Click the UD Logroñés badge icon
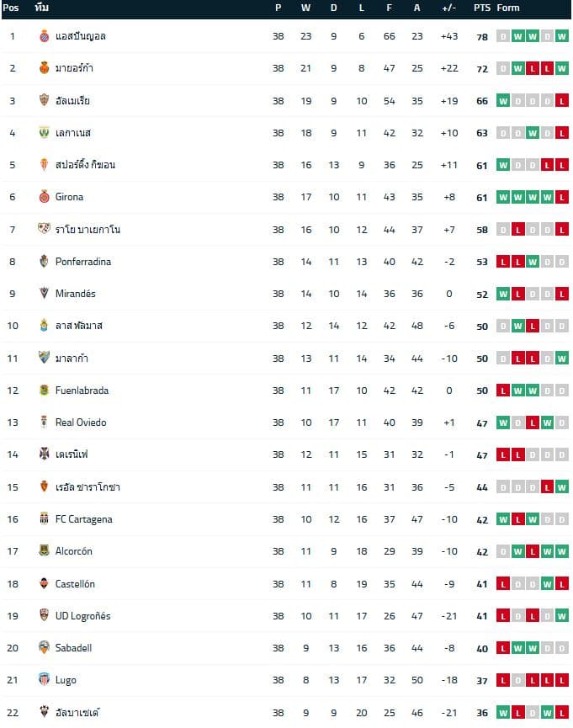 44,615
